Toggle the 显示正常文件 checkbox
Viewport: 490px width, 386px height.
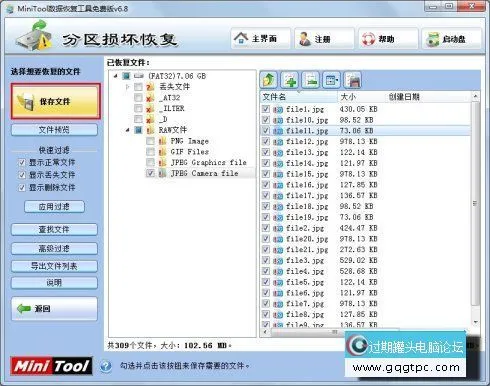(x=22, y=163)
